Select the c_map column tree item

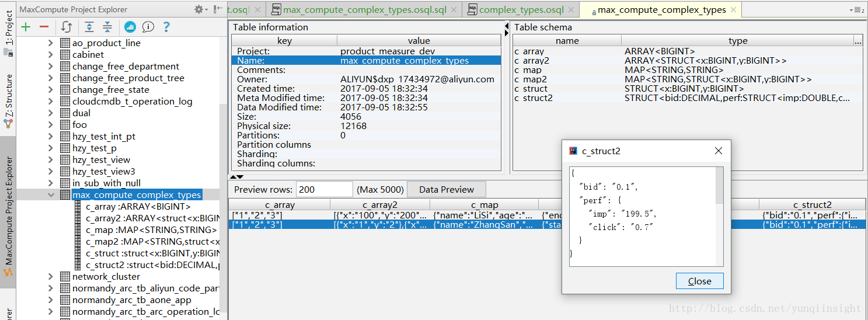coord(151,230)
